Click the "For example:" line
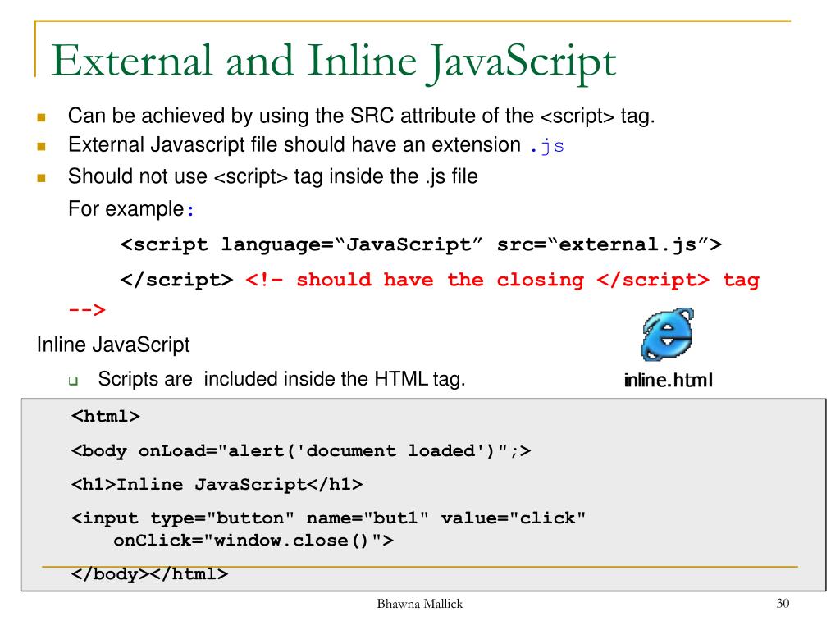The image size is (840, 630). click(130, 209)
